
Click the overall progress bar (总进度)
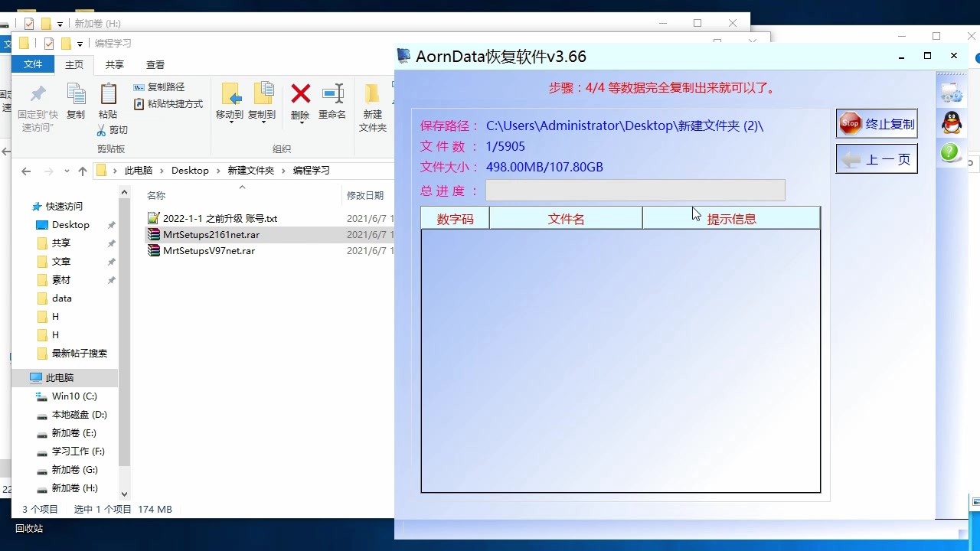(x=635, y=191)
